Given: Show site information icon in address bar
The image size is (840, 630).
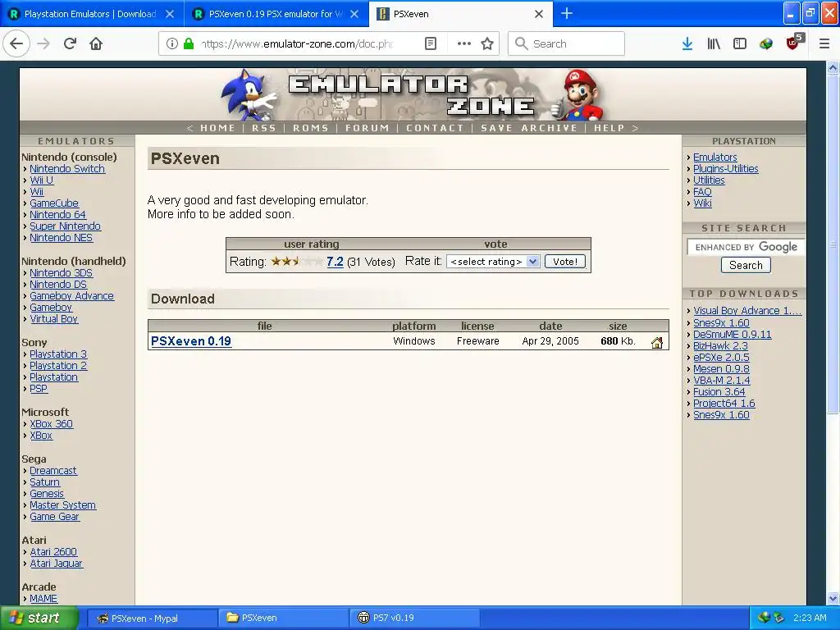Looking at the screenshot, I should pos(171,43).
